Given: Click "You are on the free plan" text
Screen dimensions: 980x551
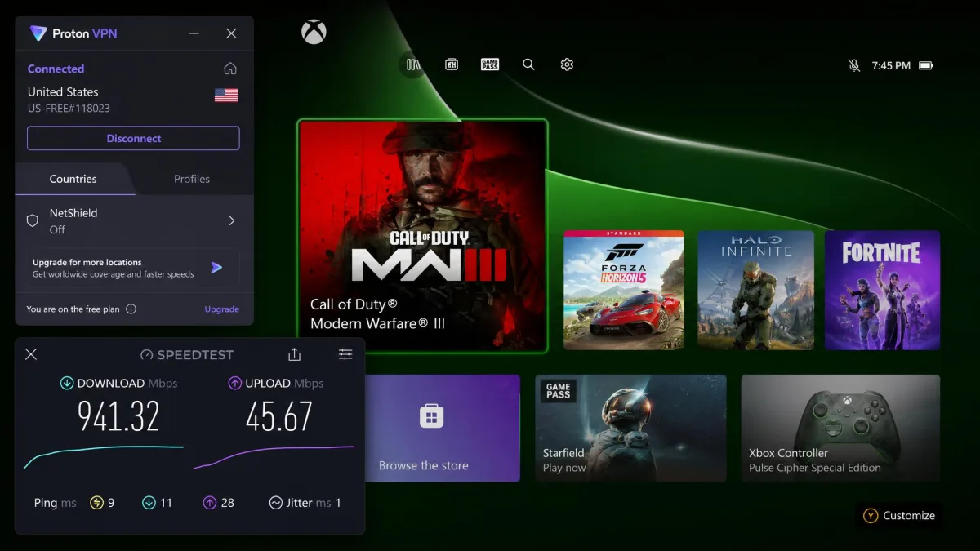Looking at the screenshot, I should click(73, 309).
